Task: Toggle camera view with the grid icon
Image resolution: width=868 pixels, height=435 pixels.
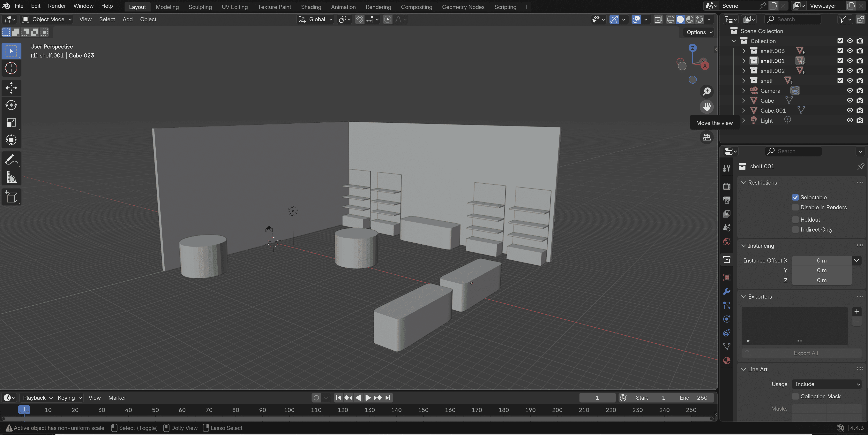Action: (x=707, y=137)
